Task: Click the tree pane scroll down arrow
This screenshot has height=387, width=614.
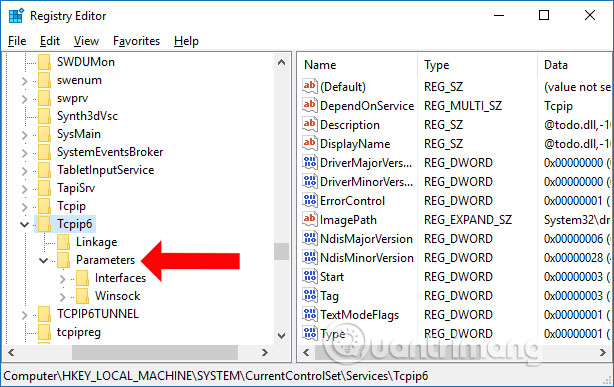Action: click(281, 336)
